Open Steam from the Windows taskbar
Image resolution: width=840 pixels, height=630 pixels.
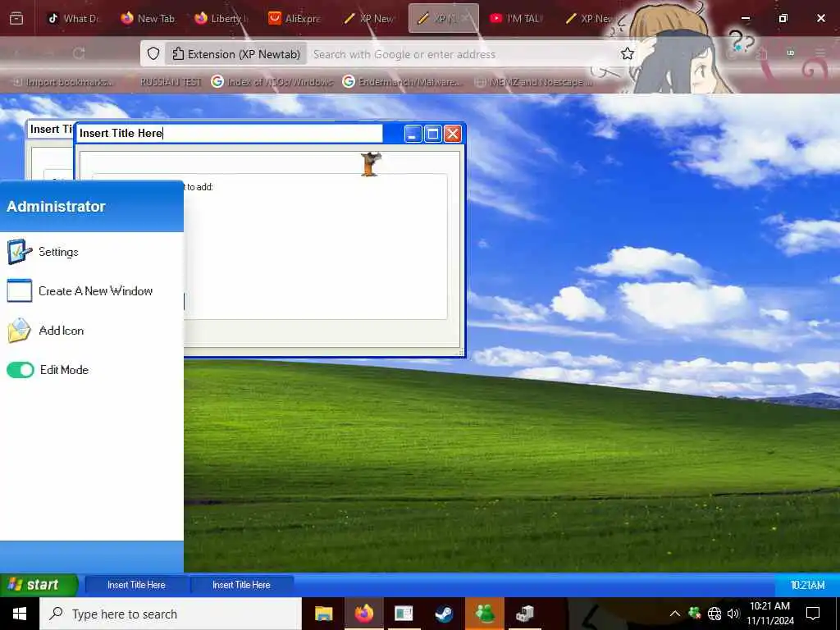[444, 614]
